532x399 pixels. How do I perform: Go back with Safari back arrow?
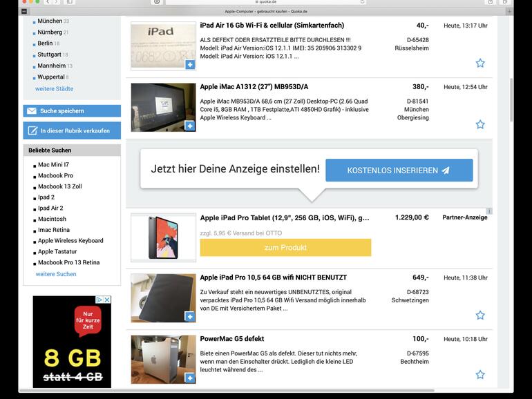48,2
